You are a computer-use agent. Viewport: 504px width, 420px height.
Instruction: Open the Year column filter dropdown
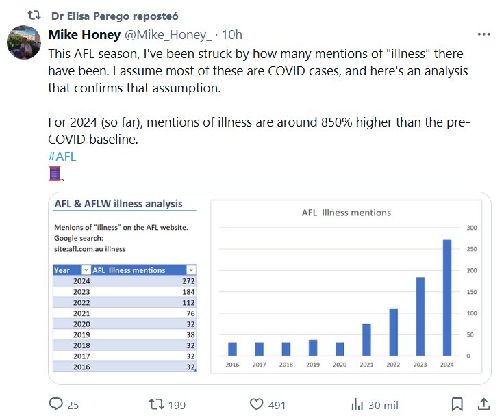[x=85, y=270]
